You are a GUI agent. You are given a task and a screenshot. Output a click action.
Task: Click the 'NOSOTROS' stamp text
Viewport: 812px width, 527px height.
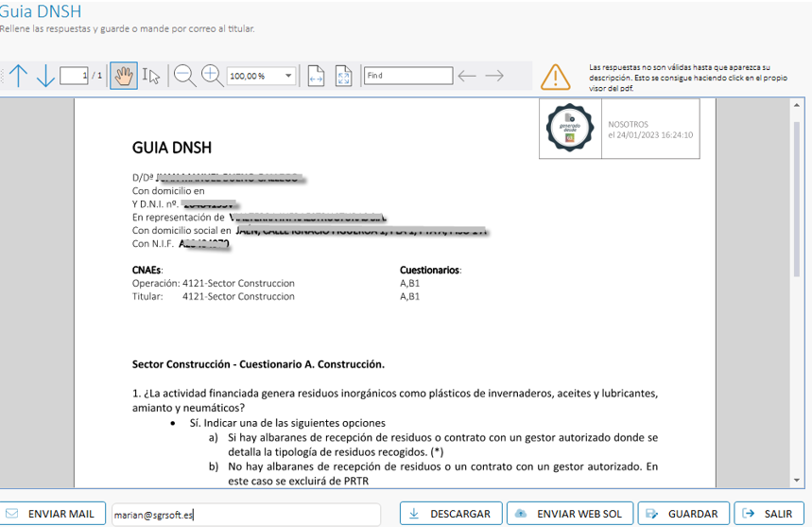(629, 124)
